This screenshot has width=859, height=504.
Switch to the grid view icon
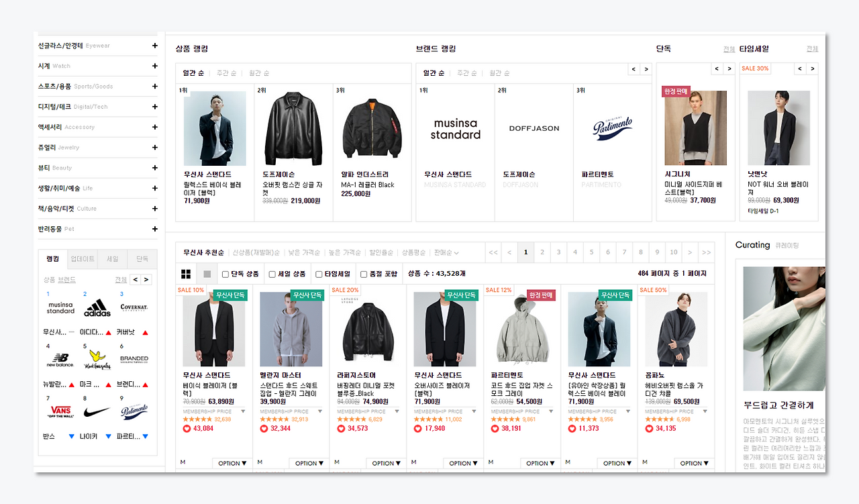click(186, 274)
